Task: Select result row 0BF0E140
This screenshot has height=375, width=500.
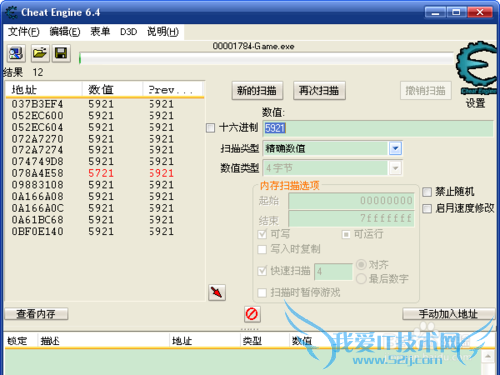Action: (x=105, y=232)
